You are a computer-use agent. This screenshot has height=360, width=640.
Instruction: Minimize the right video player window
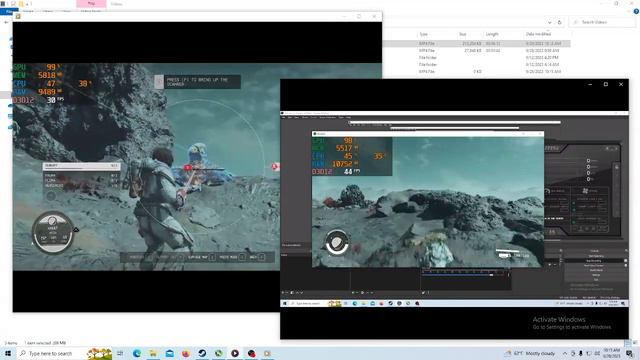[590, 84]
